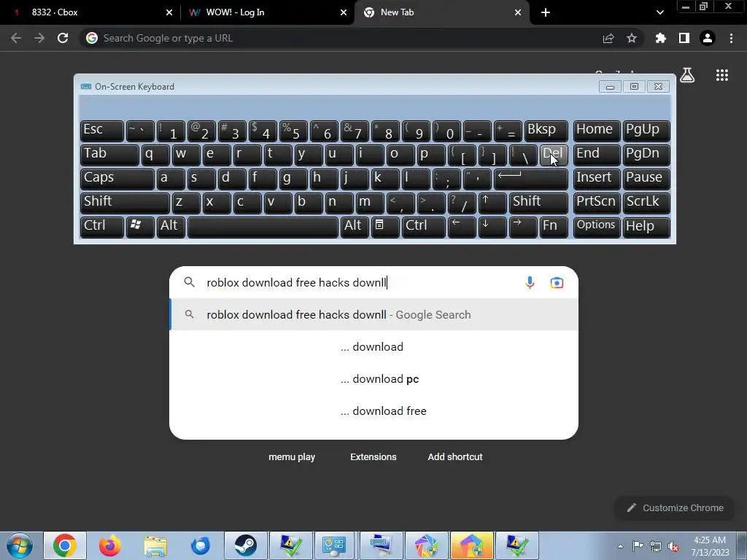This screenshot has height=560, width=747.
Task: Click the Help key on keyboard
Action: 646,227
